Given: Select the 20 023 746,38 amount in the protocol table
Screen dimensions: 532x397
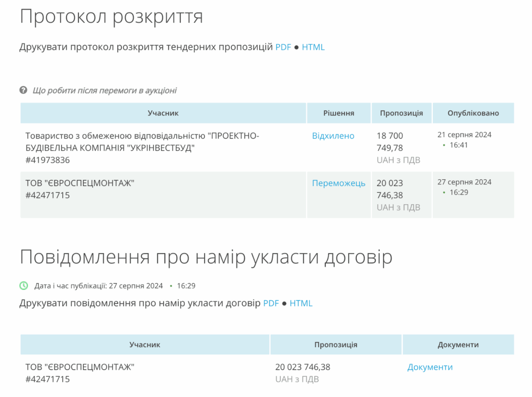Looking at the screenshot, I should pos(390,189).
